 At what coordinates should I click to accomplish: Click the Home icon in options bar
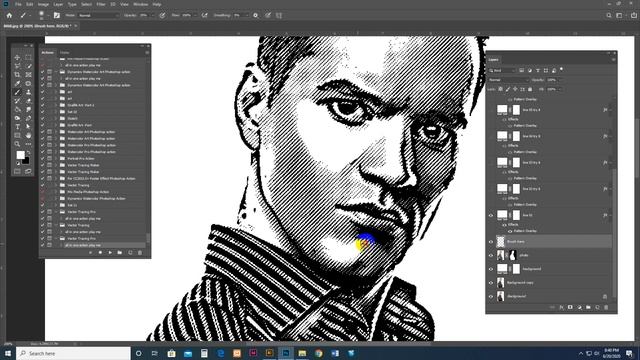[x=9, y=16]
